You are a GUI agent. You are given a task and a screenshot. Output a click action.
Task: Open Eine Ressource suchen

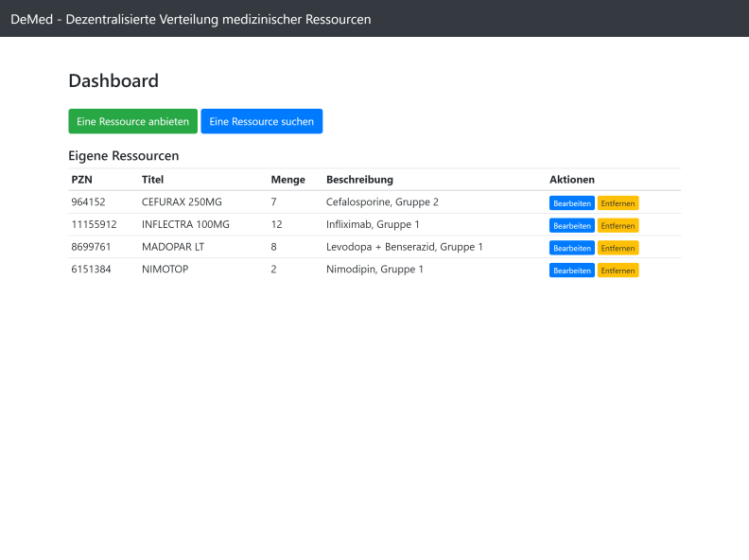coord(262,121)
